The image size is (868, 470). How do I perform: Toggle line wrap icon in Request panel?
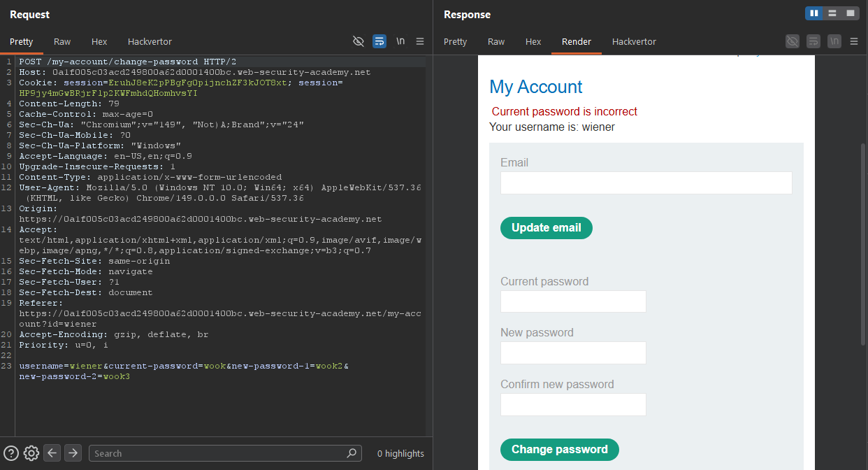[x=379, y=41]
